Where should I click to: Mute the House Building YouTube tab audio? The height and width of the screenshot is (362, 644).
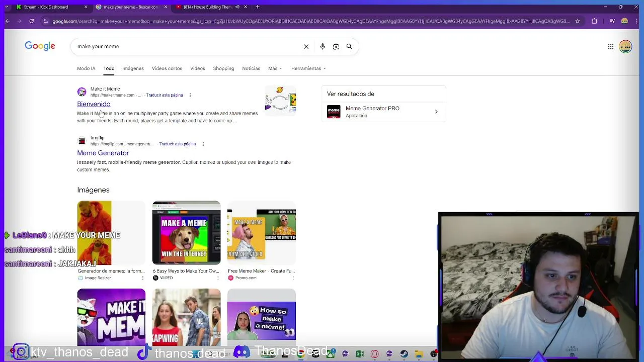pos(238,7)
